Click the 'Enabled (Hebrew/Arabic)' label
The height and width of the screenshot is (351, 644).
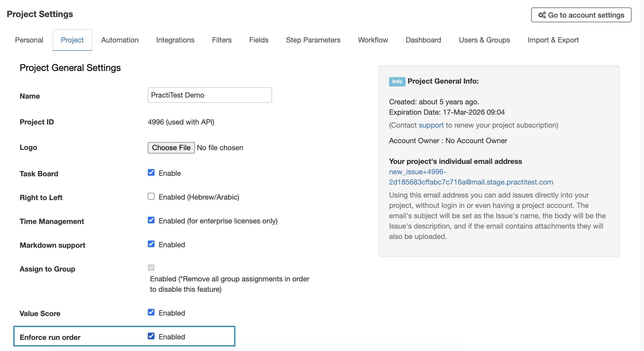(x=199, y=197)
